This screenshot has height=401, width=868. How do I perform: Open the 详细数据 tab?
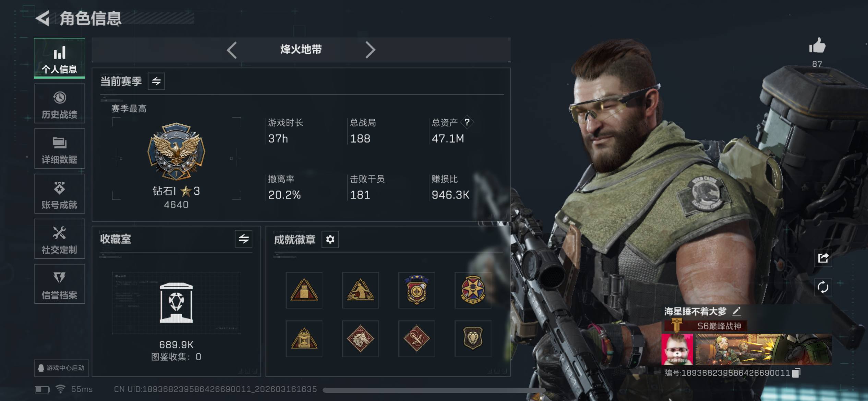pyautogui.click(x=60, y=149)
